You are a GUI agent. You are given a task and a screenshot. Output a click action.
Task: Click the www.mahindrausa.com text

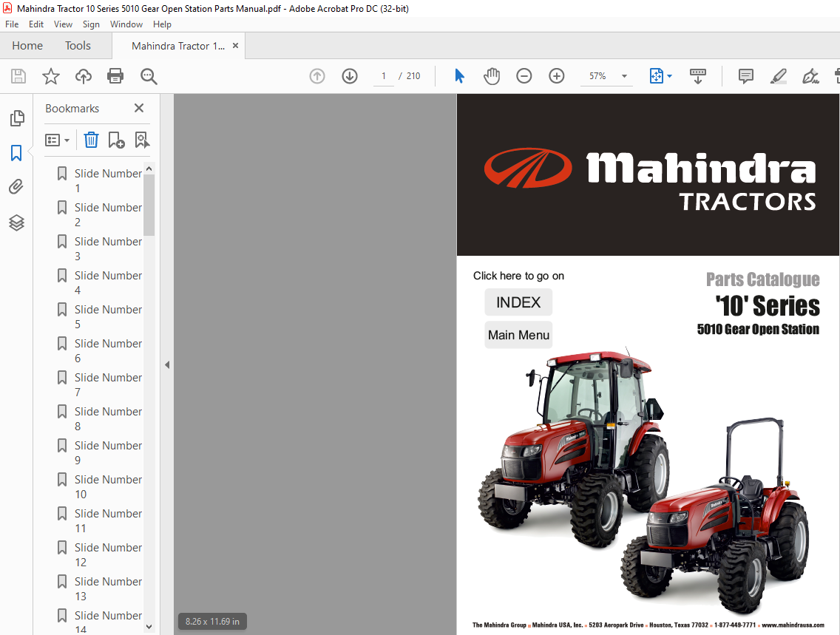(x=793, y=625)
